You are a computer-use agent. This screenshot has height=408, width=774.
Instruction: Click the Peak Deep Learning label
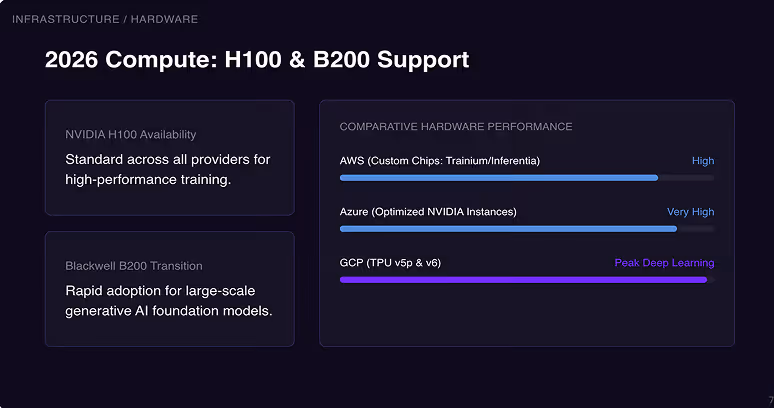[664, 263]
